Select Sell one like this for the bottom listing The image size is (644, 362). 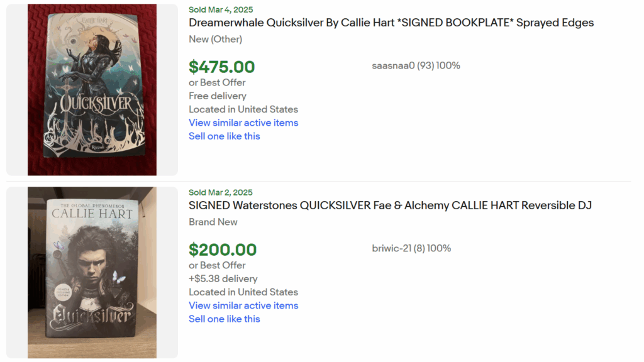pyautogui.click(x=224, y=319)
